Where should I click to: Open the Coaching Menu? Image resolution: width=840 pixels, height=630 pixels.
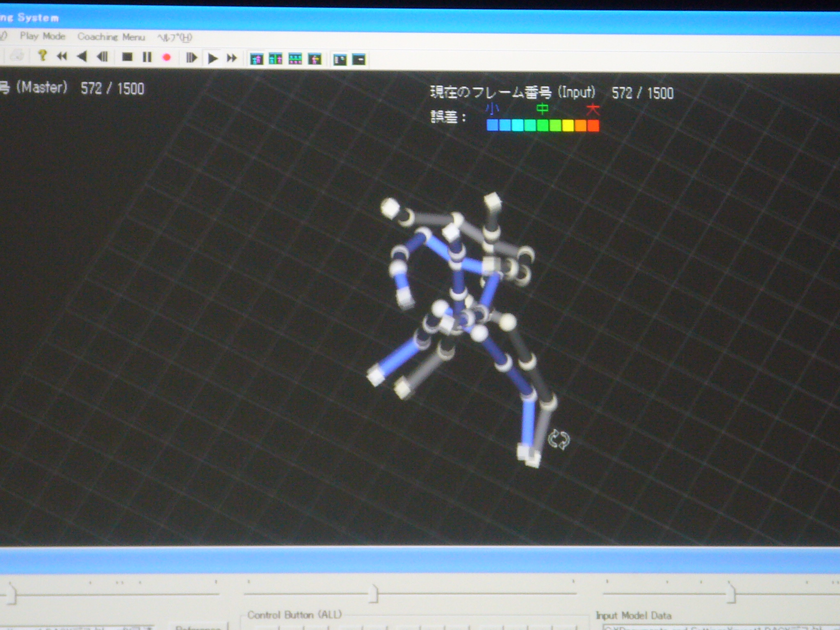click(x=111, y=37)
